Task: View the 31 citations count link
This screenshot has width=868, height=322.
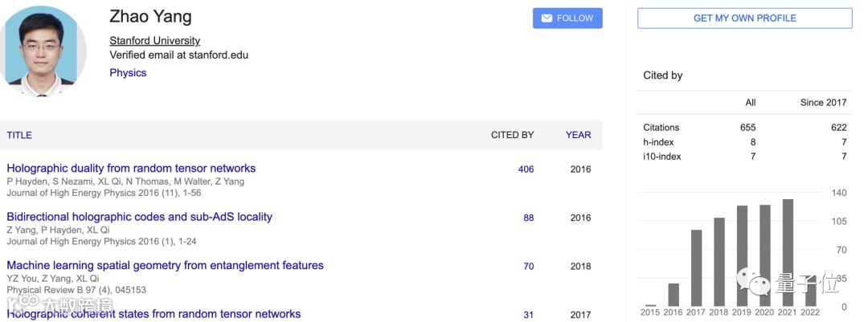Action: 528,315
